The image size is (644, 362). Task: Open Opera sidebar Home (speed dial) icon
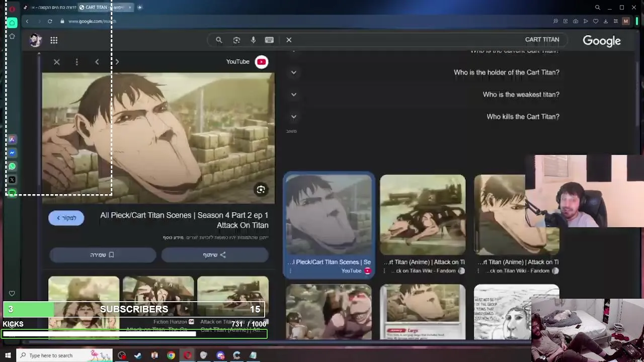[x=12, y=23]
